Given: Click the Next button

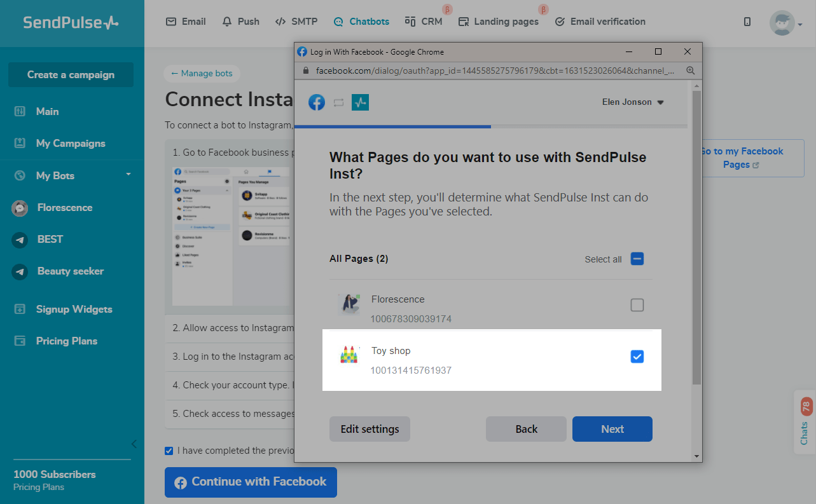Looking at the screenshot, I should [612, 429].
